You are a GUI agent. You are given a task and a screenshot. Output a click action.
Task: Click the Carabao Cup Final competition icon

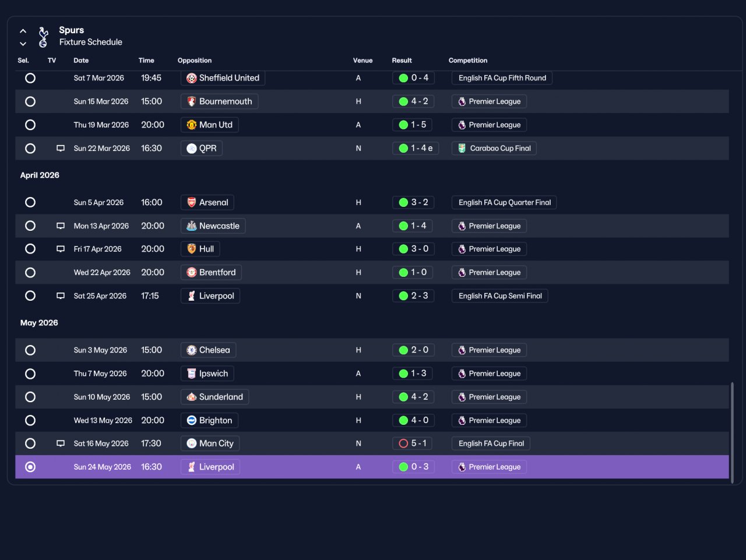462,149
